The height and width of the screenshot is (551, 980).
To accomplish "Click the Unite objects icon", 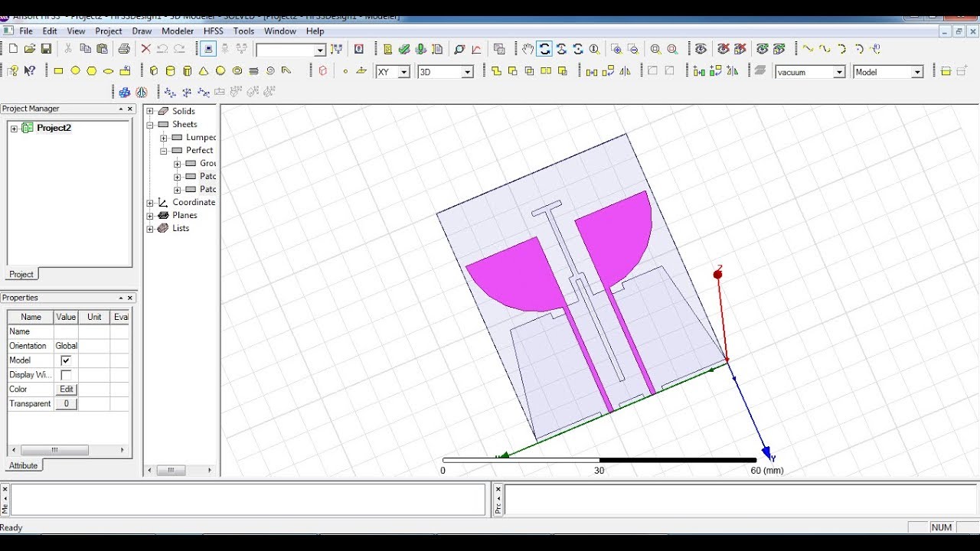I will 496,71.
